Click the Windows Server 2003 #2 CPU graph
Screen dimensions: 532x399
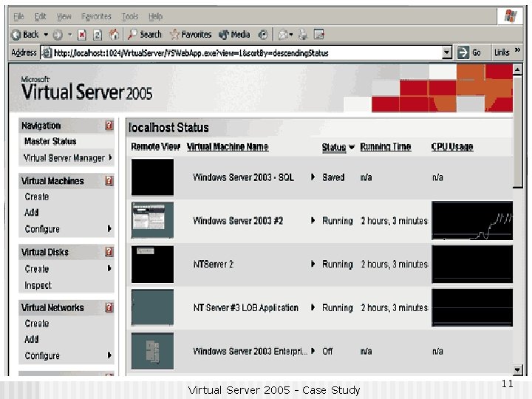click(472, 220)
